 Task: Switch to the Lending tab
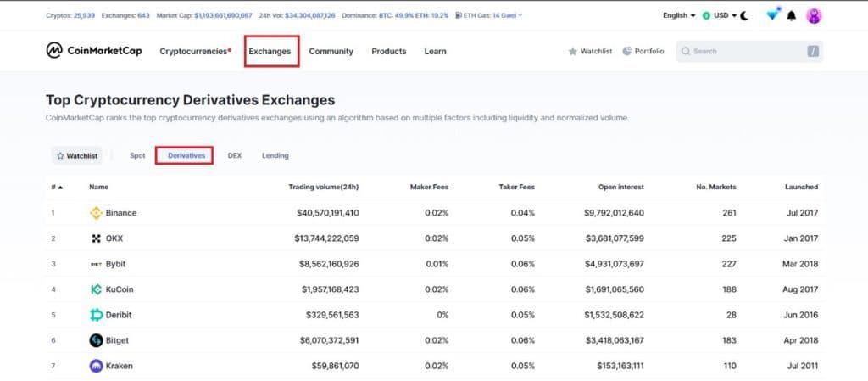pyautogui.click(x=275, y=155)
